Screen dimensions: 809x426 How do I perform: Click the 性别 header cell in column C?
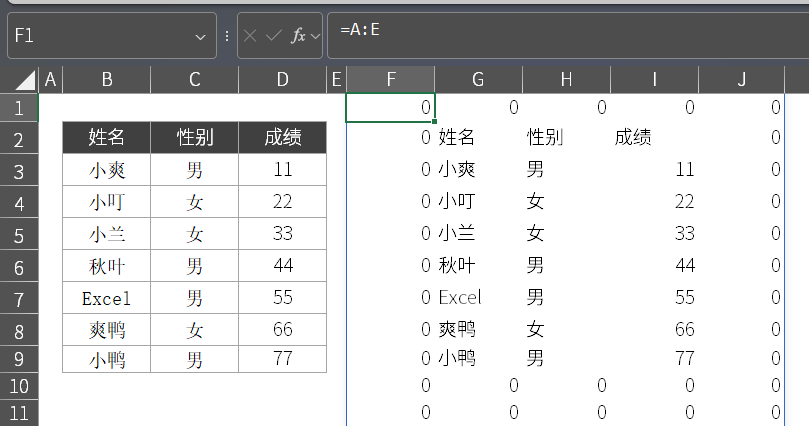[x=195, y=138]
